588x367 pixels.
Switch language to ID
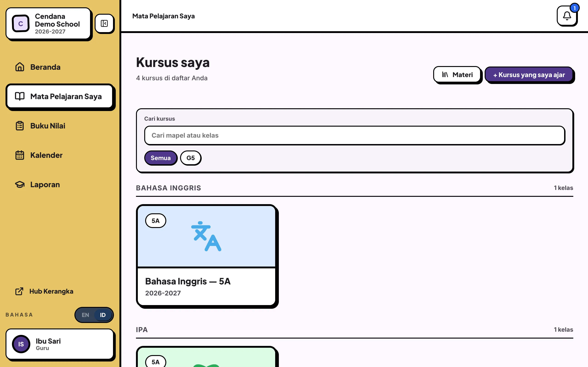pos(103,315)
